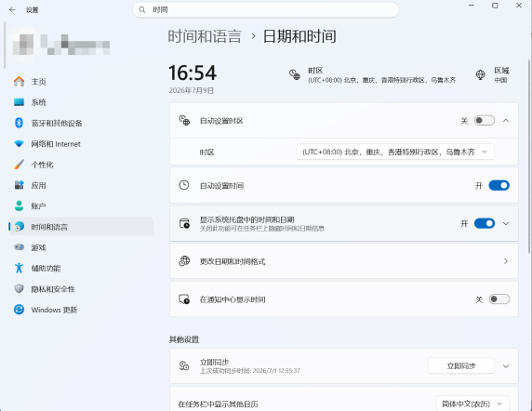Screen dimensions: 532x411
Task: Open the 简体中文(农历) calendar dropdown
Action: [472, 404]
